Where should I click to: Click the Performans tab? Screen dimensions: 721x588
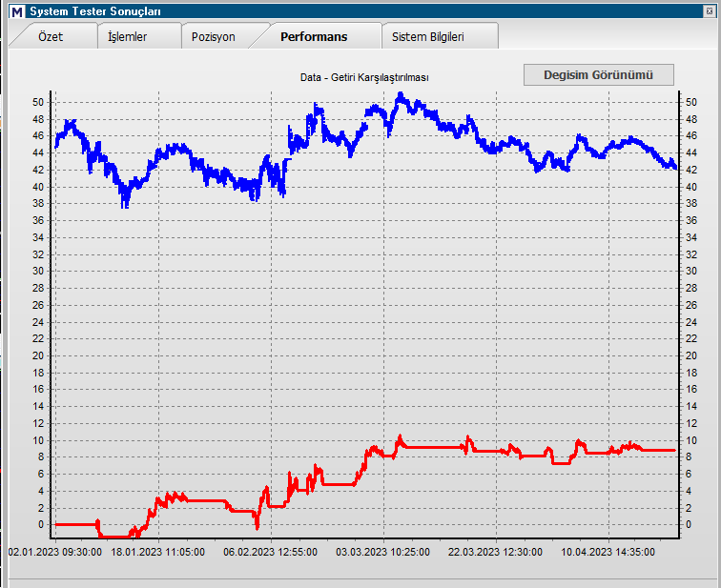click(x=314, y=37)
